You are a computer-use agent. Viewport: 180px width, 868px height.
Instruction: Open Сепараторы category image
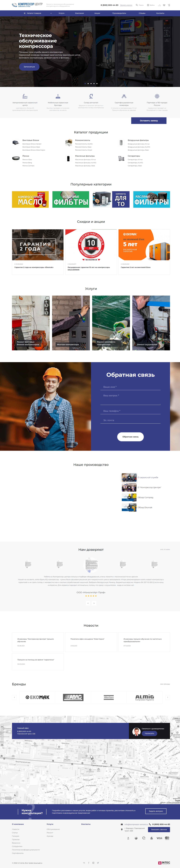click(x=121, y=158)
